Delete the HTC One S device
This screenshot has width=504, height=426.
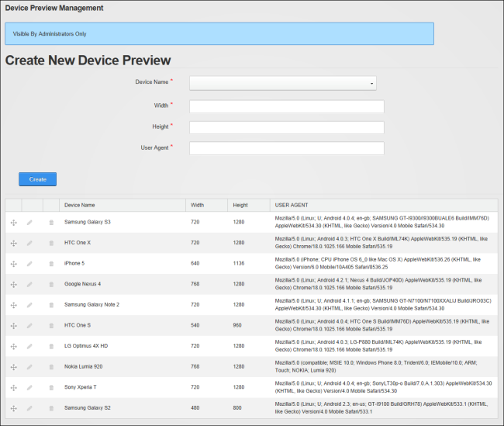[x=51, y=326]
